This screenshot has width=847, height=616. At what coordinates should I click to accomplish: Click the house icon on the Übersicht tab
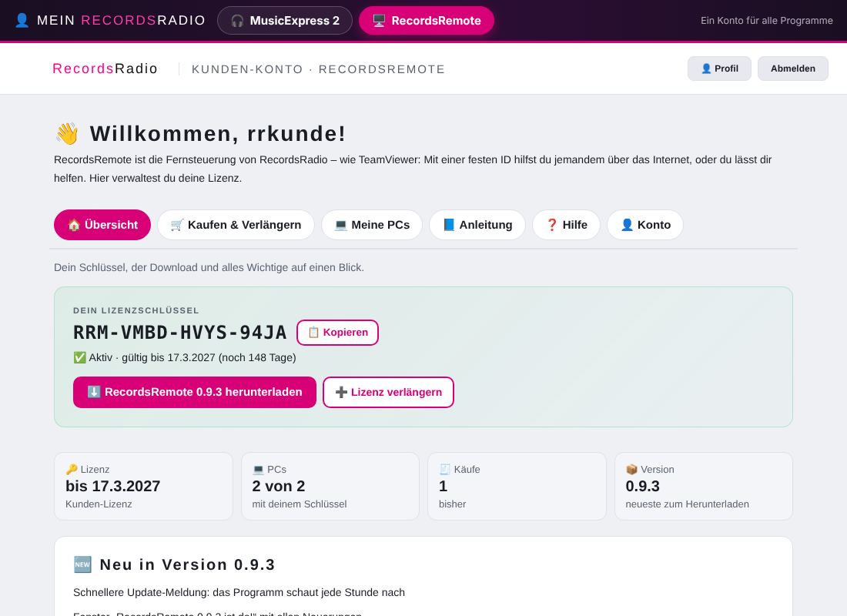coord(74,225)
